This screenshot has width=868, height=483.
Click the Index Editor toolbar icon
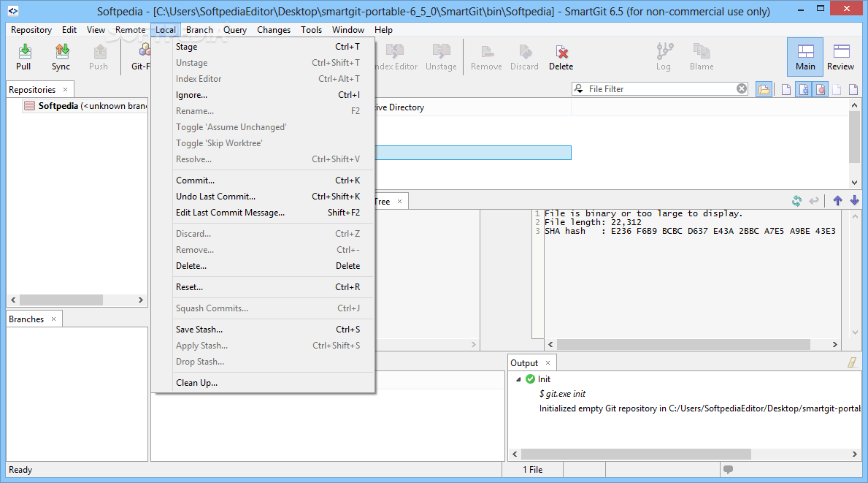pyautogui.click(x=396, y=57)
